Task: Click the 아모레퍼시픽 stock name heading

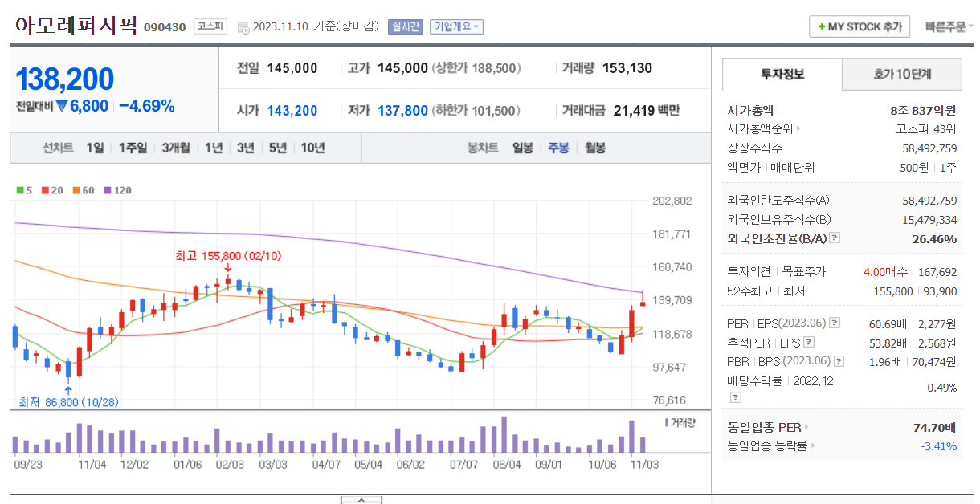Action: pyautogui.click(x=76, y=25)
